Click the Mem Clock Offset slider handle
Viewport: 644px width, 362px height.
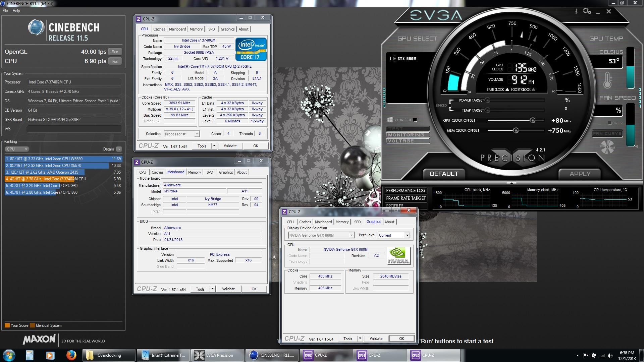point(516,130)
